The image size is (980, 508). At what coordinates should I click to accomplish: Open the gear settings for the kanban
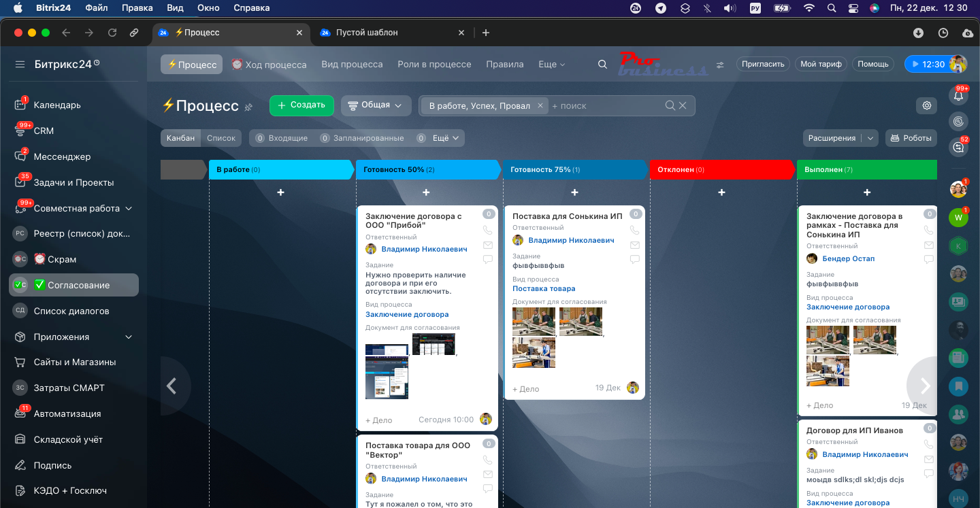[926, 105]
